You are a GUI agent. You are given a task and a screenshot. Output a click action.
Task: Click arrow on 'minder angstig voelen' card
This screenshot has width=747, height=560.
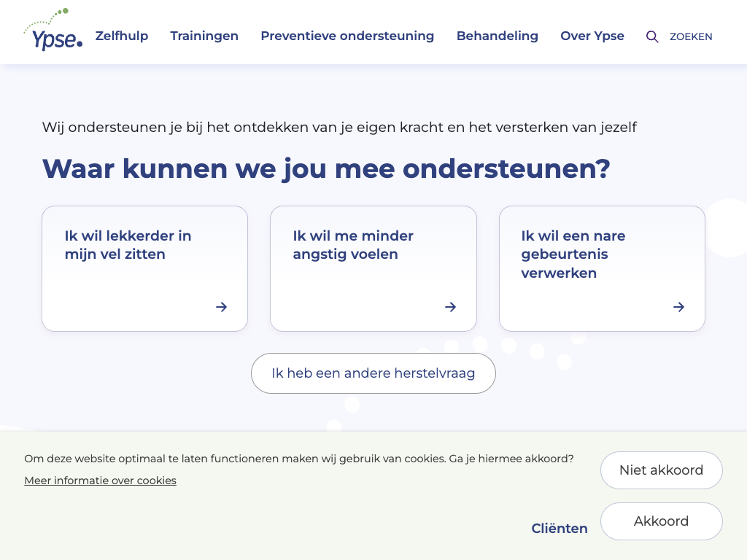tap(450, 307)
